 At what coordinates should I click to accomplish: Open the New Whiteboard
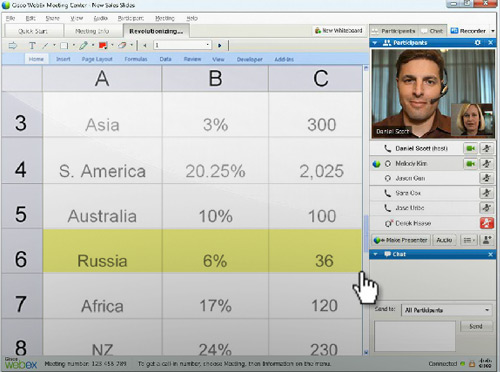click(x=338, y=31)
